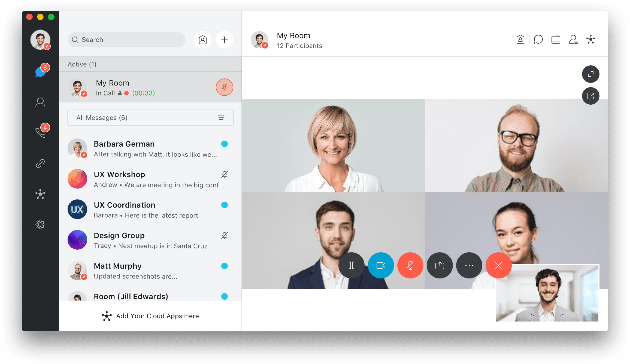Click the screen share icon
Image resolution: width=630 pixels, height=364 pixels.
tap(440, 265)
